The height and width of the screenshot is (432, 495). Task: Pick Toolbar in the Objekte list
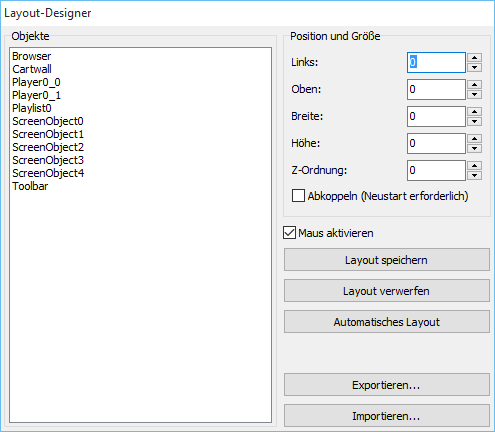tap(30, 186)
